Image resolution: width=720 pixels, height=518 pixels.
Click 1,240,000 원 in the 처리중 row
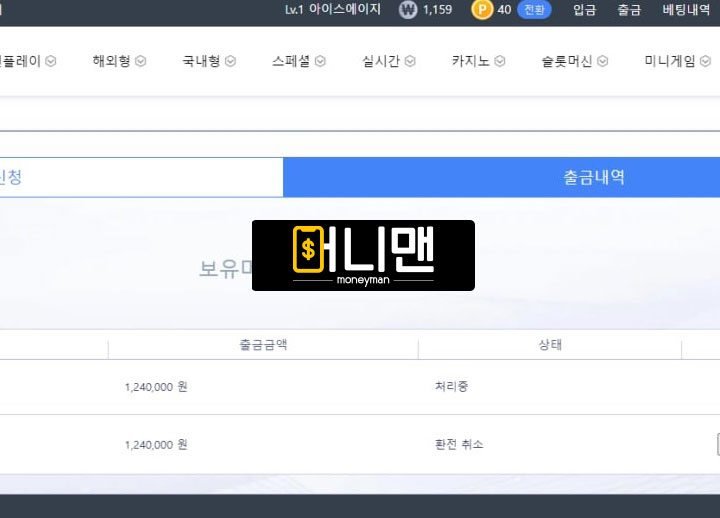point(156,387)
